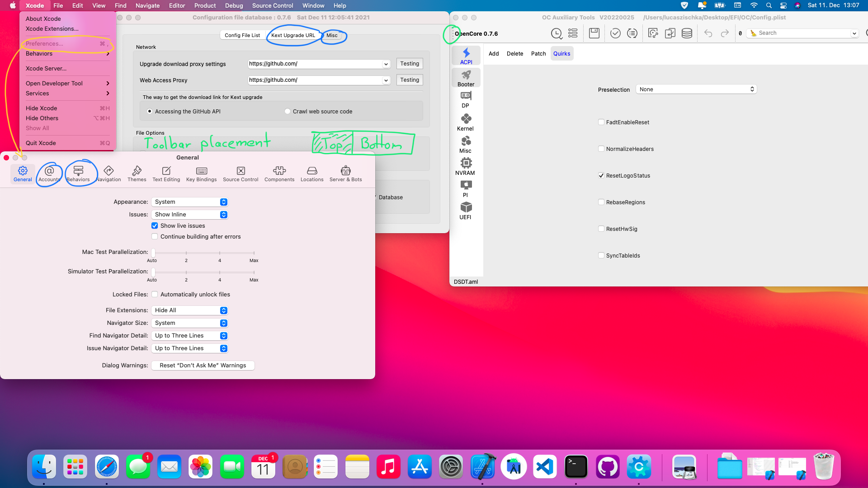
Task: Open the Components preferences pane
Action: 279,174
